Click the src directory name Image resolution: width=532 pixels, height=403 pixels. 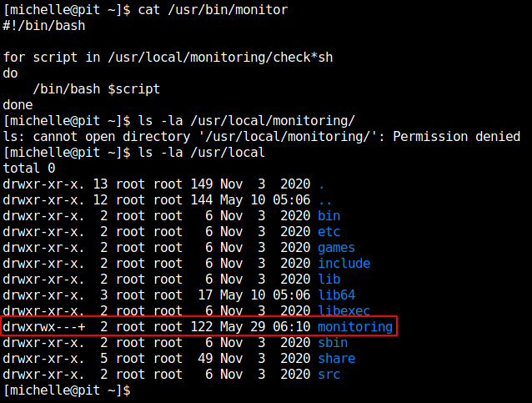[328, 374]
